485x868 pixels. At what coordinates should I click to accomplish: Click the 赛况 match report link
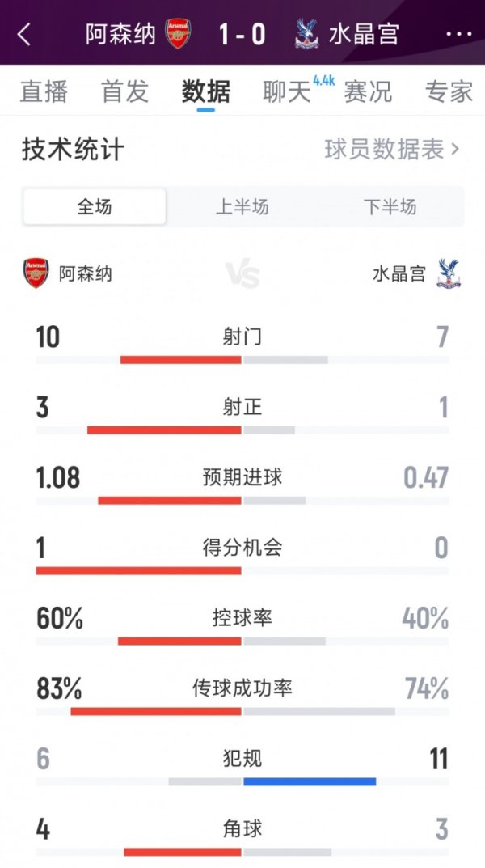pyautogui.click(x=370, y=92)
